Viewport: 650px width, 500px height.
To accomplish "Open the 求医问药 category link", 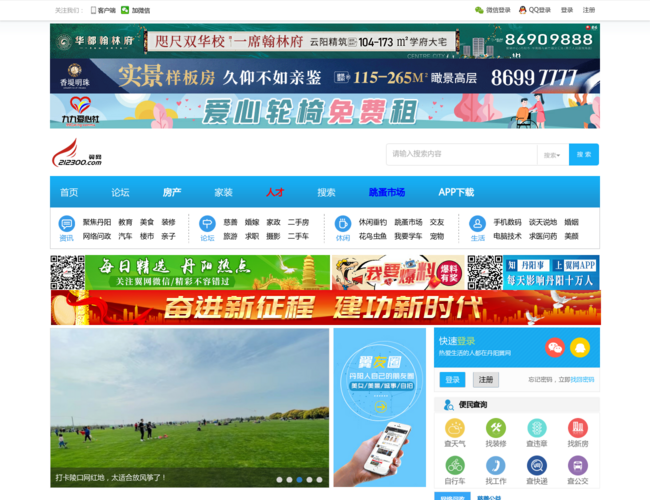I will tap(543, 236).
